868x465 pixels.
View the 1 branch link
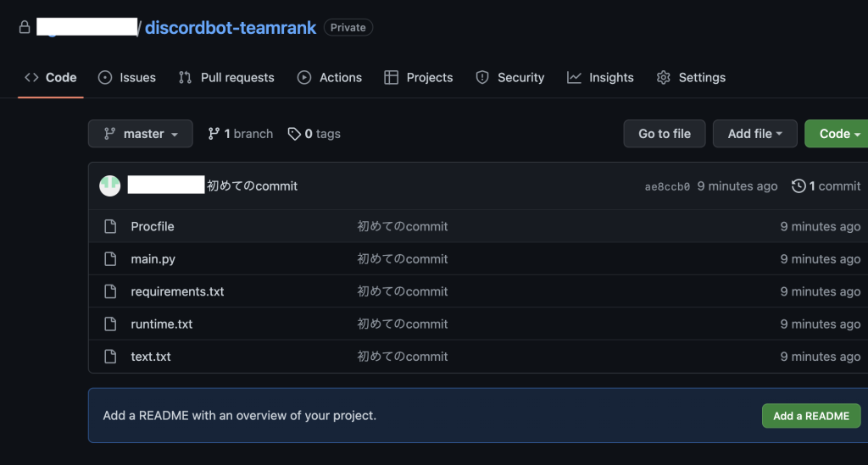click(240, 134)
